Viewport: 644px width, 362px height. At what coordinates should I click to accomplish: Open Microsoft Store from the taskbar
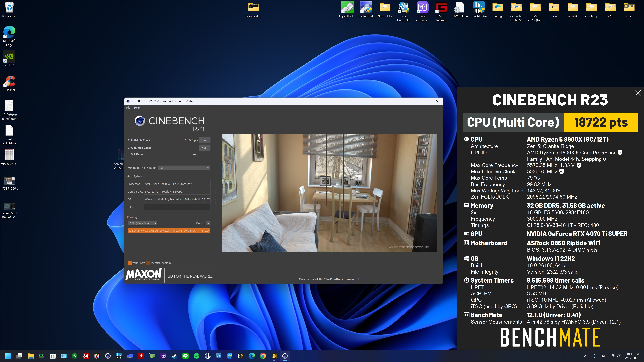pos(52,356)
